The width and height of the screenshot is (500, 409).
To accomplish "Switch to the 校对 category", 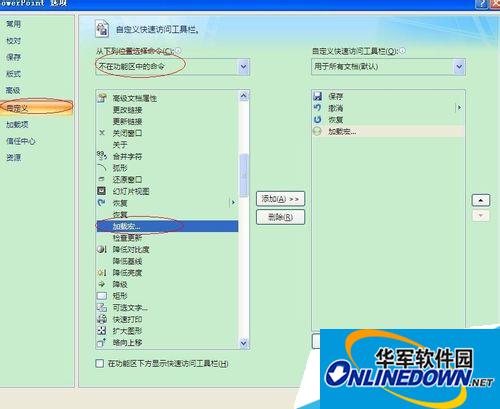I will 14,41.
